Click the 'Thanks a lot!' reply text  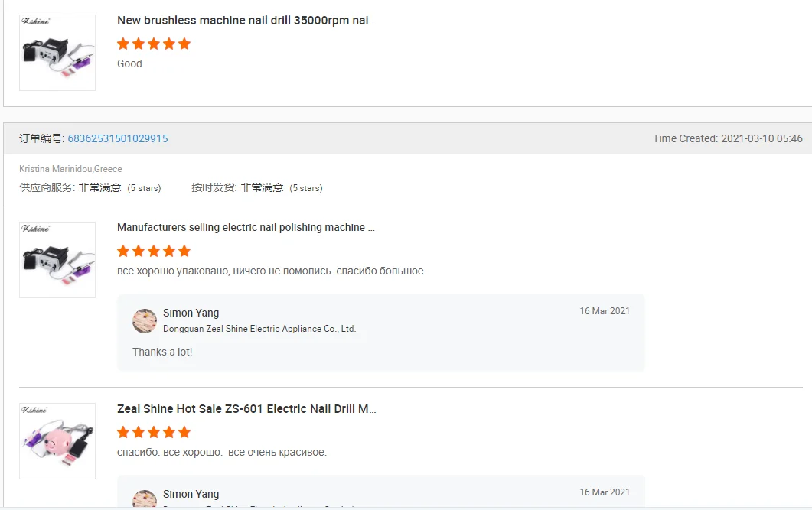(162, 352)
